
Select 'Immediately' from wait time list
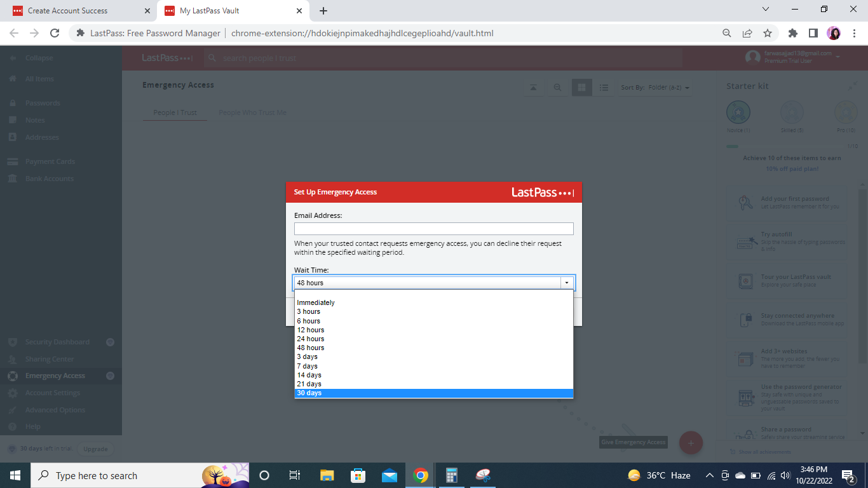433,302
